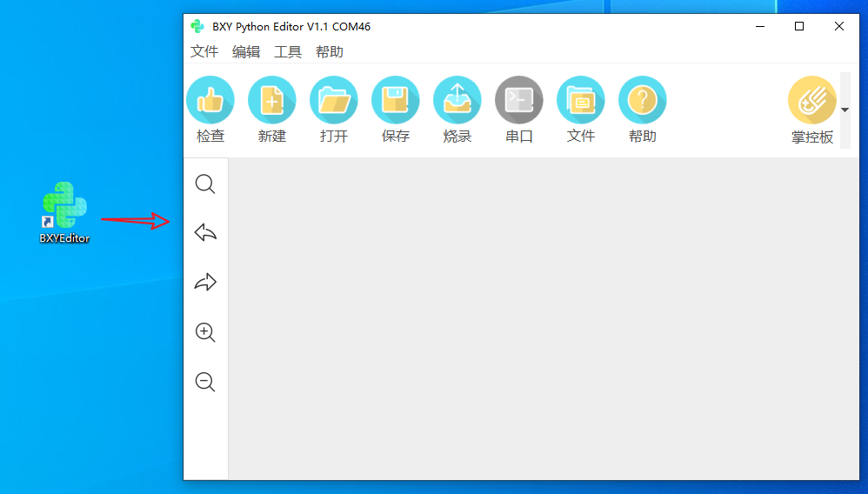The height and width of the screenshot is (494, 868).
Task: Open the 工具 menu
Action: pos(288,51)
